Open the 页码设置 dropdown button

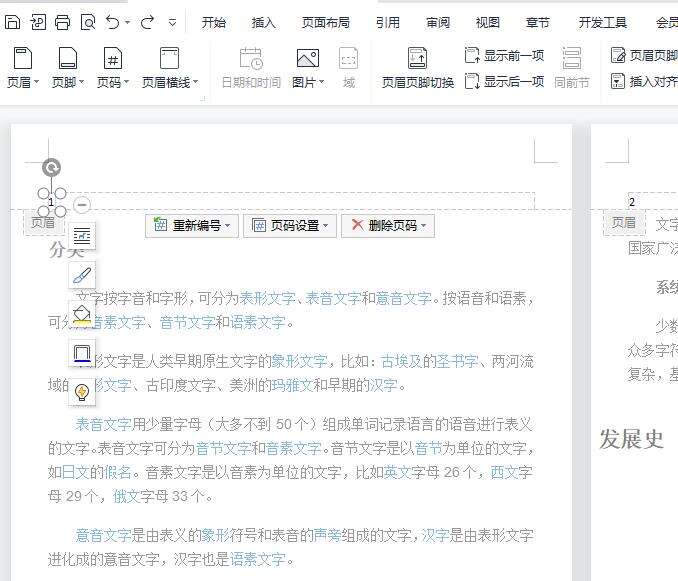tap(290, 225)
